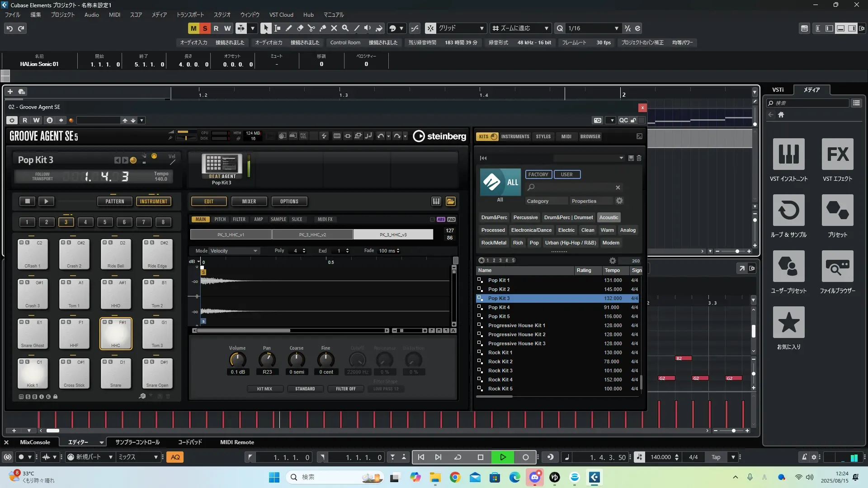Toggle the global Solo S button
This screenshot has width=868, height=488.
[x=205, y=28]
